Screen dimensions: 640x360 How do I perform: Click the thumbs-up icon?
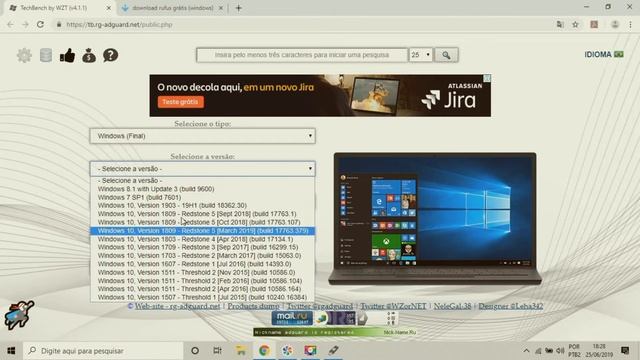pos(67,55)
